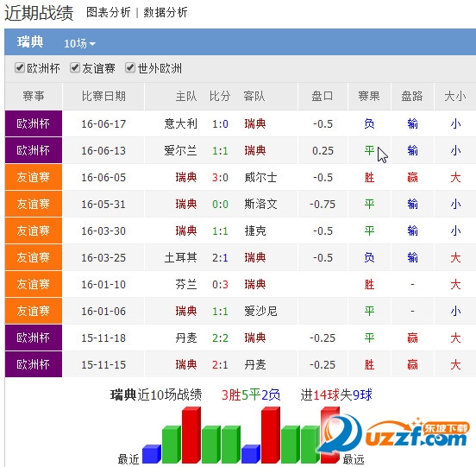The image size is (476, 467).
Task: Click the 瑞典 team header title
Action: 29,42
